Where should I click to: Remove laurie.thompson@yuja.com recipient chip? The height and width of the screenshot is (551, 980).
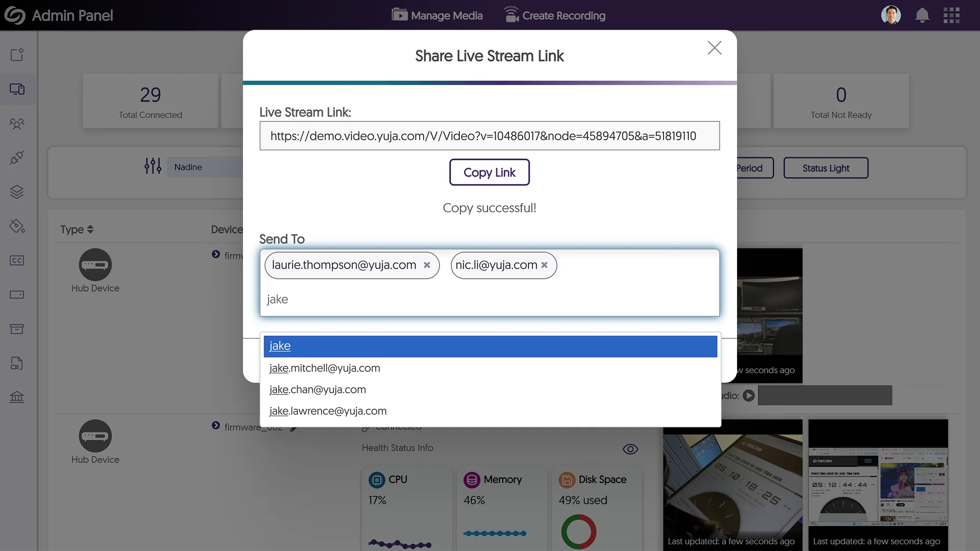(x=427, y=265)
